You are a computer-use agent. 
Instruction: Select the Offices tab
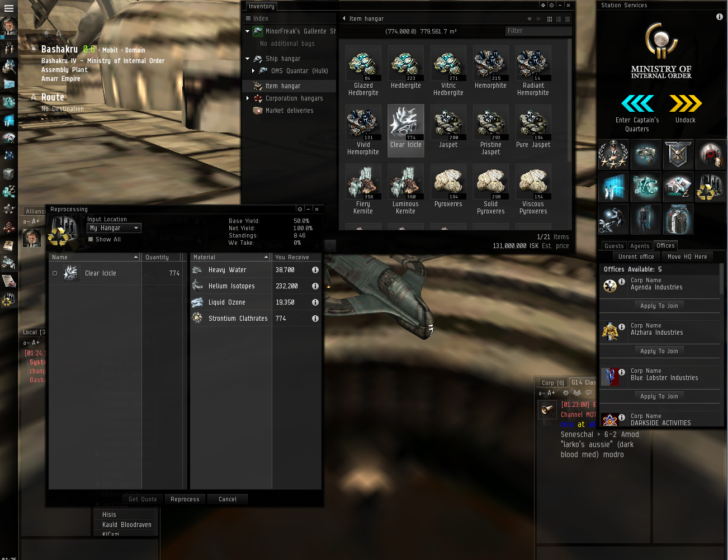tap(665, 245)
